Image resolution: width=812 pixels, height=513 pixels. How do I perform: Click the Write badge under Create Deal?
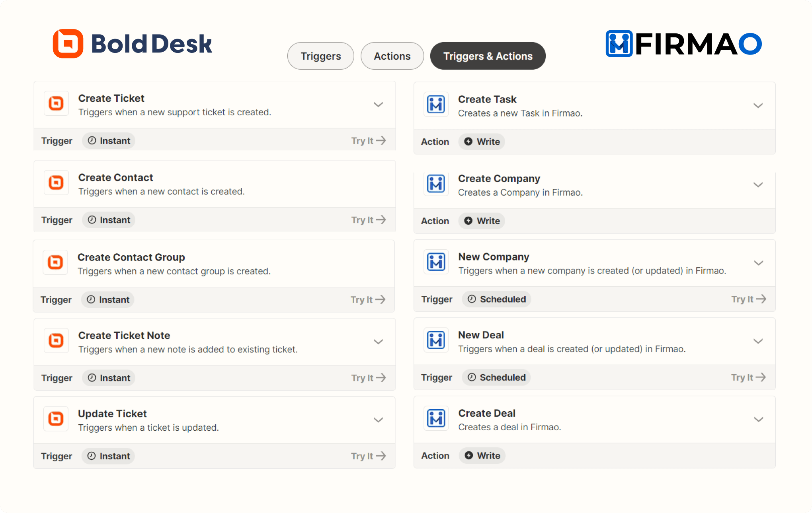click(x=482, y=455)
